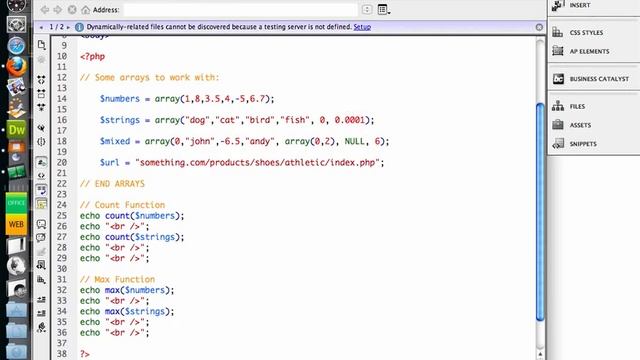Click the Stop loading icon
The image size is (640, 360).
click(x=72, y=9)
